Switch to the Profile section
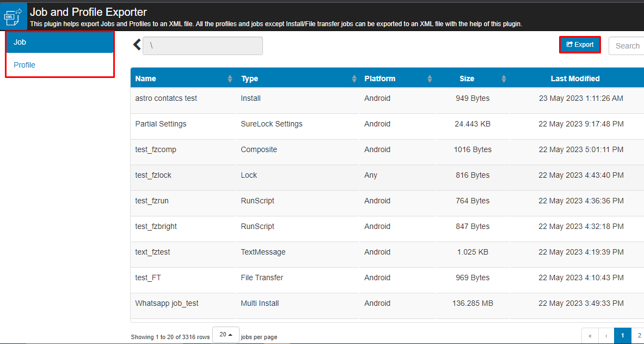This screenshot has width=644, height=344. [24, 64]
